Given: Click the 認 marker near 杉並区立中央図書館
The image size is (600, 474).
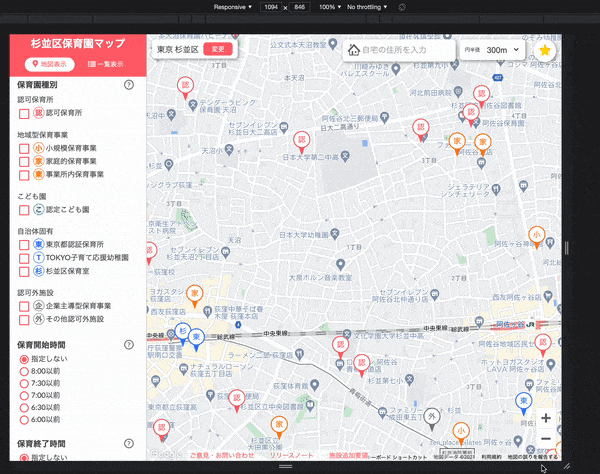Looking at the screenshot, I should click(237, 401).
